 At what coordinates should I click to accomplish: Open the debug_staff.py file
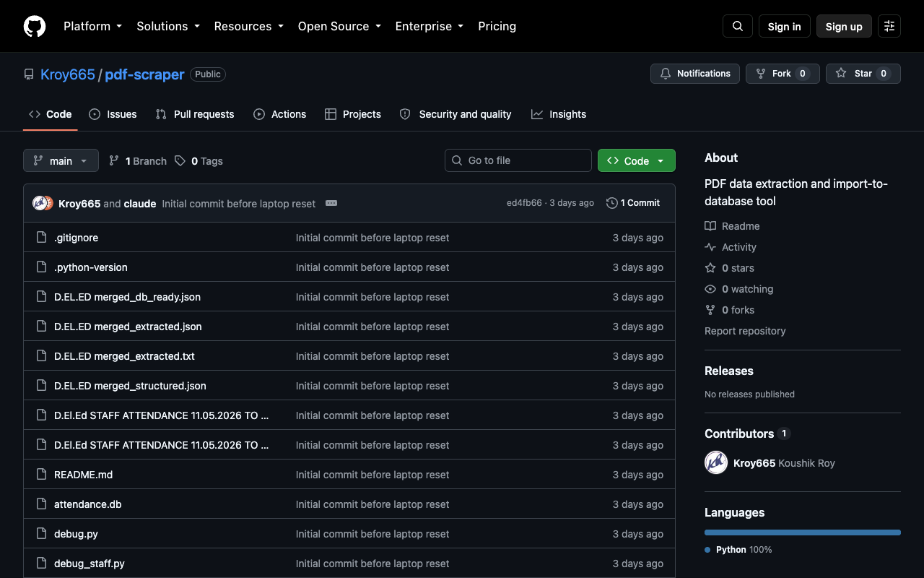pos(90,564)
